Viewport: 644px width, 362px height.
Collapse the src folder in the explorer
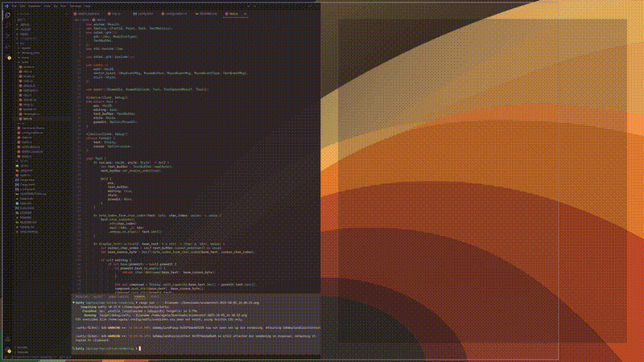(22, 43)
